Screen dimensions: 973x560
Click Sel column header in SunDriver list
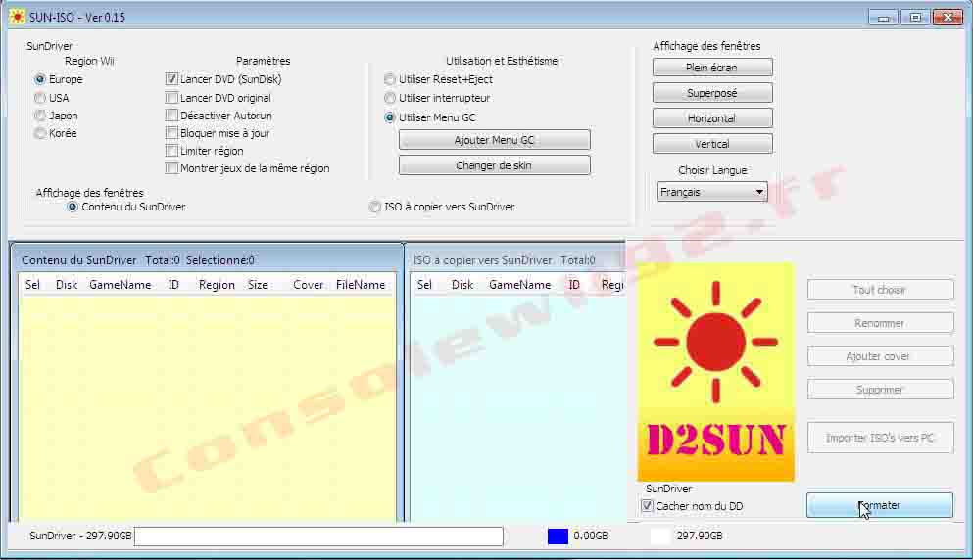click(x=32, y=285)
